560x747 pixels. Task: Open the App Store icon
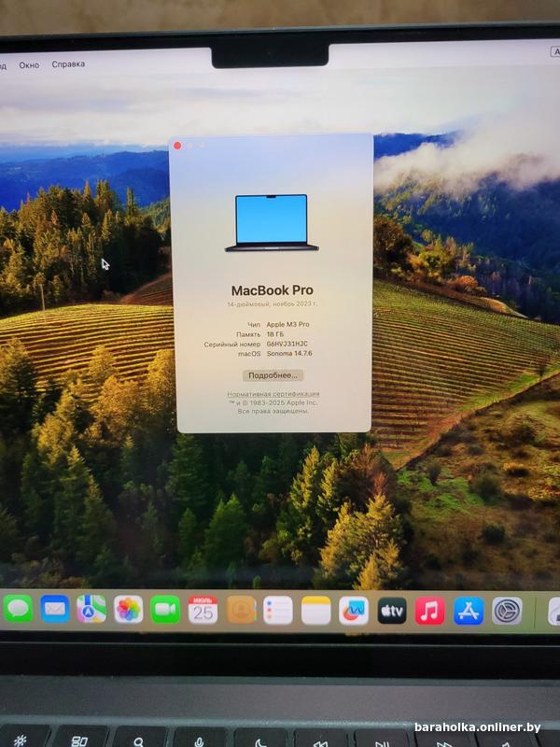point(469,611)
